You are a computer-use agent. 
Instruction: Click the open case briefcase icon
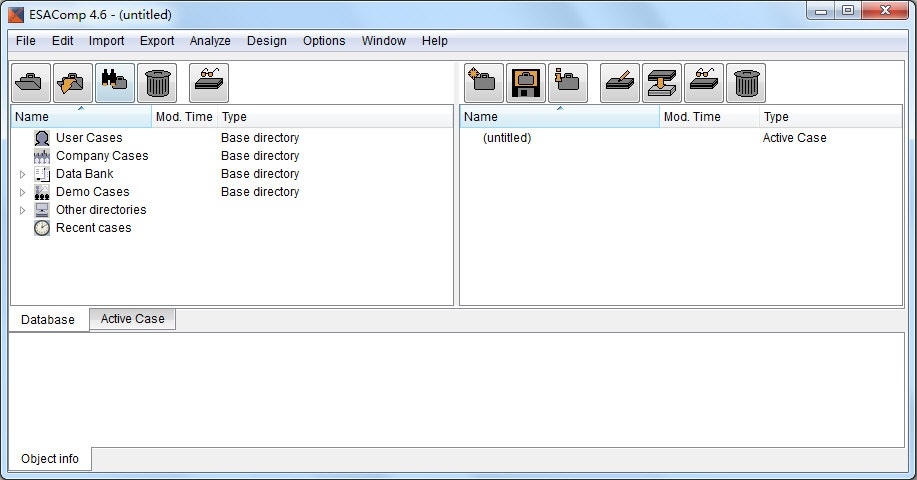[31, 83]
